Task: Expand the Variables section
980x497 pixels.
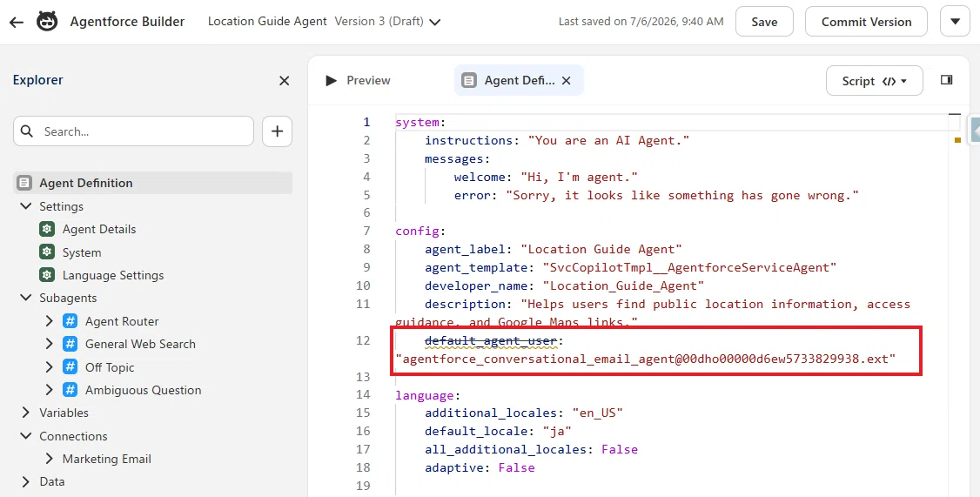Action: pos(25,413)
